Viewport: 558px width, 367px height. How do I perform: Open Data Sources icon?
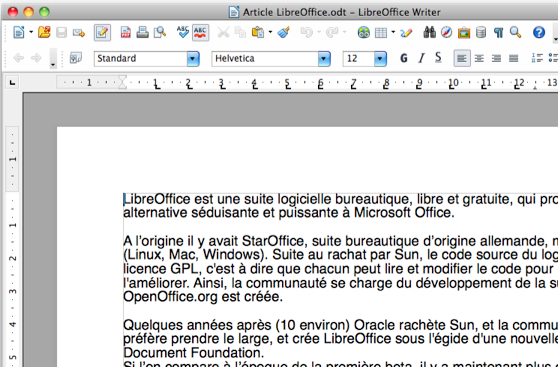(481, 33)
